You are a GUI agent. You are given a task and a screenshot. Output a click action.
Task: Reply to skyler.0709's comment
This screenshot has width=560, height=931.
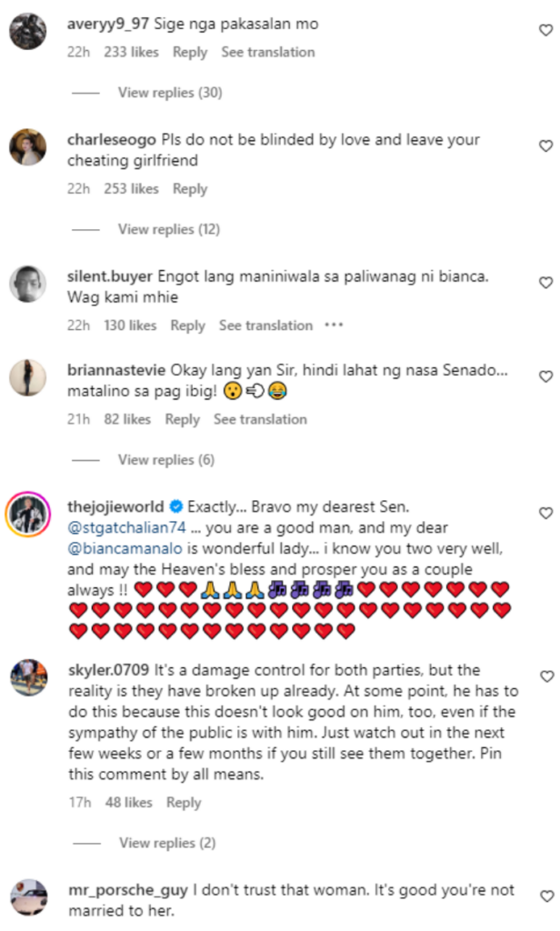click(184, 803)
